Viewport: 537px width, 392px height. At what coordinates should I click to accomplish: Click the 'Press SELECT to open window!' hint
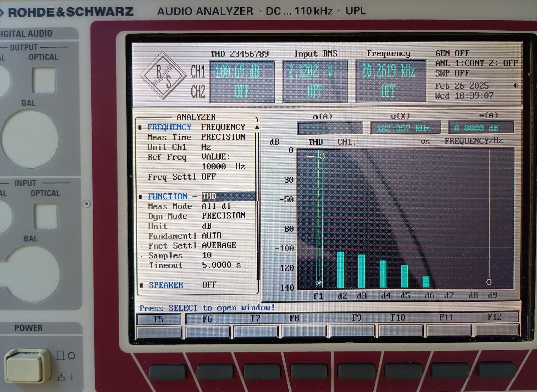[207, 308]
